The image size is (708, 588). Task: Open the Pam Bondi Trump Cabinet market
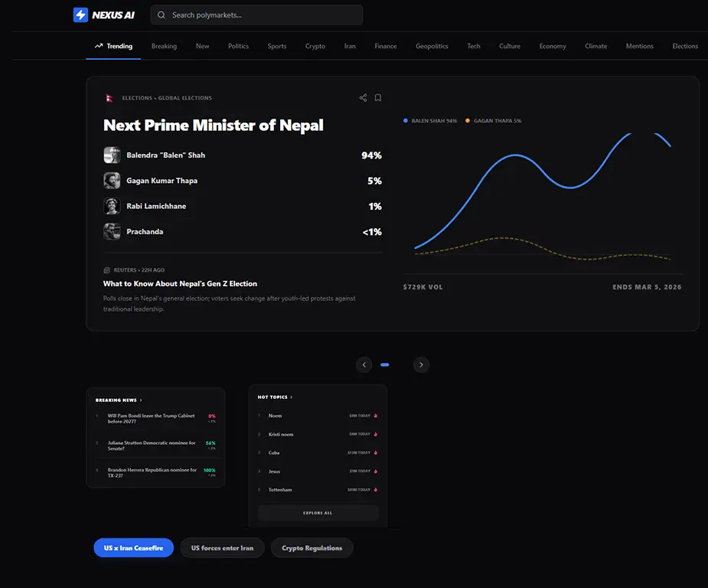155,419
